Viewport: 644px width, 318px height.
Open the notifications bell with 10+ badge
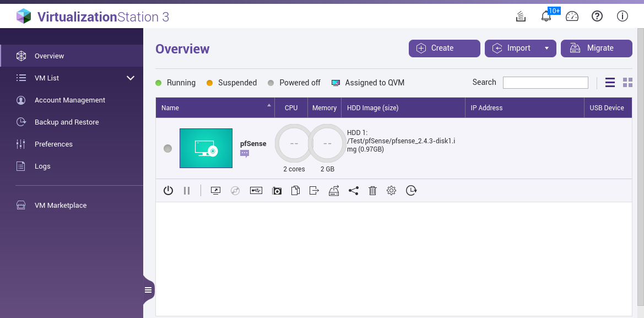tap(546, 17)
